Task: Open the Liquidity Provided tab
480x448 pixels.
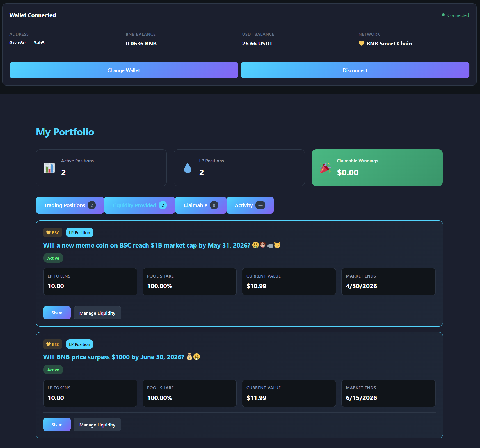Action: tap(140, 205)
